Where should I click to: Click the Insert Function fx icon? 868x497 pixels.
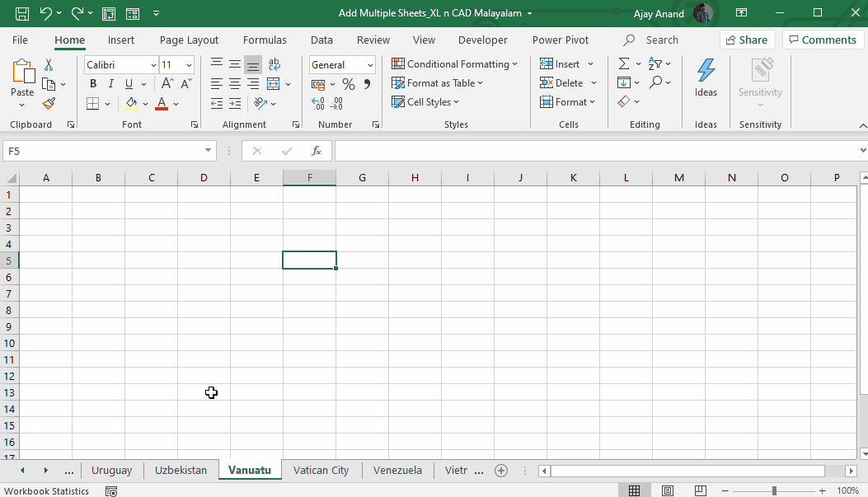click(316, 151)
